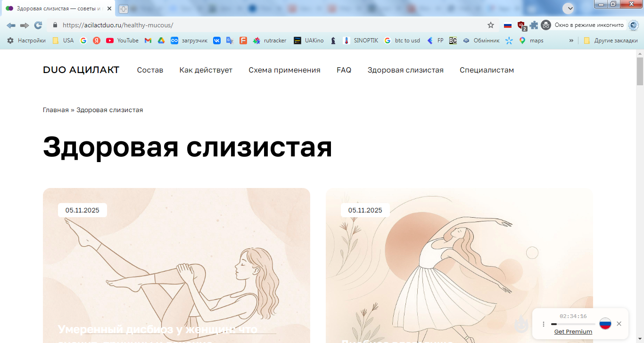Click the padlock site info icon
This screenshot has width=644, height=343.
click(55, 25)
